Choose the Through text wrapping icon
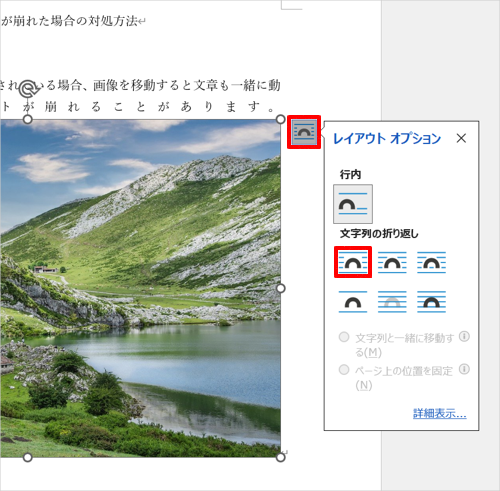 [431, 262]
